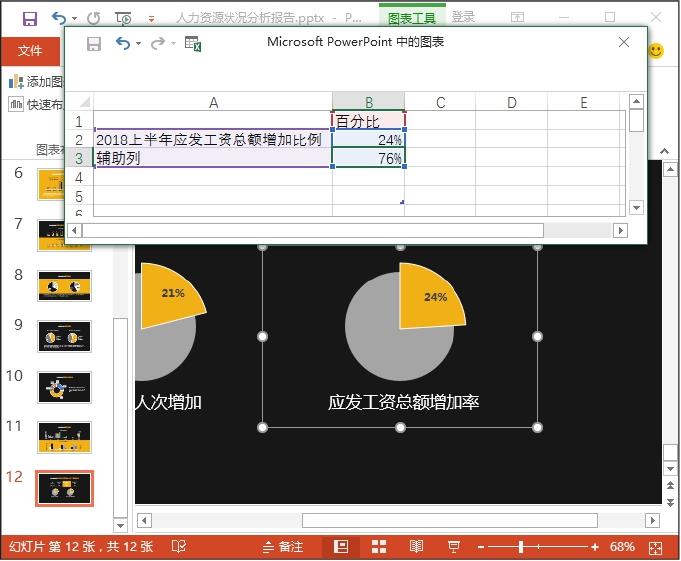
Task: Select the 图表工具 ribbon tab
Action: click(412, 17)
